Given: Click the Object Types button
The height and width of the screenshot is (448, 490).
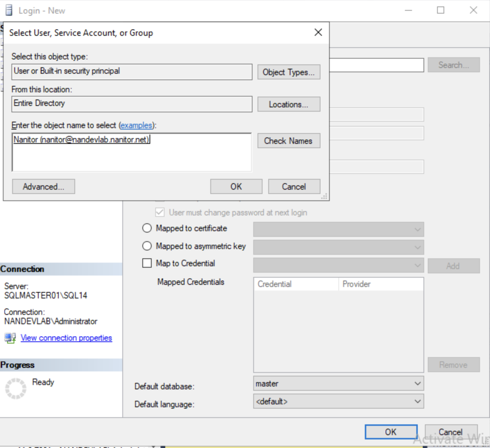Looking at the screenshot, I should click(x=289, y=72).
